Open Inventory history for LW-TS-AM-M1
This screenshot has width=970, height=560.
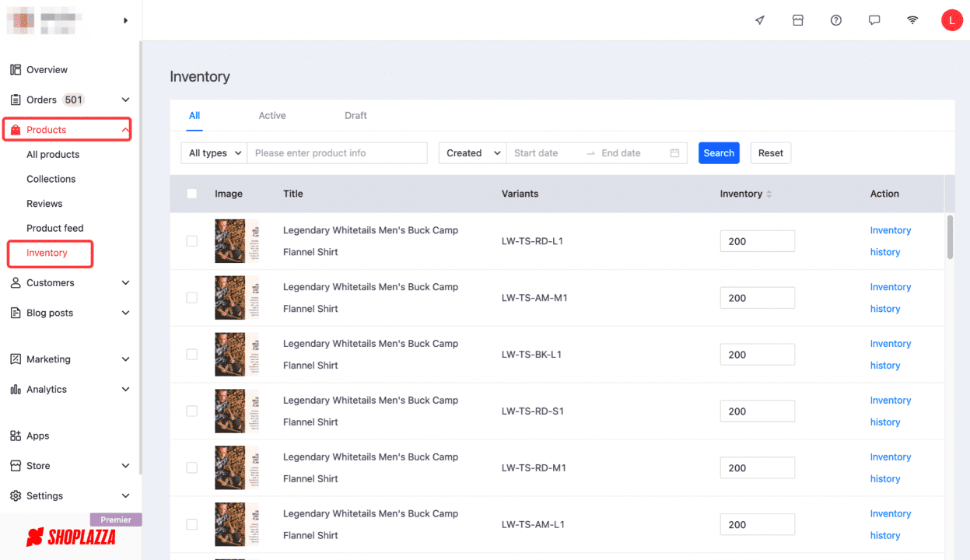891,298
